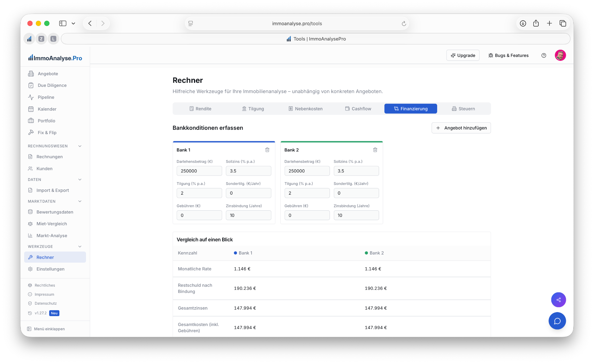
Task: Edit Bank 1 Darlehensbetrag field
Action: coord(199,171)
